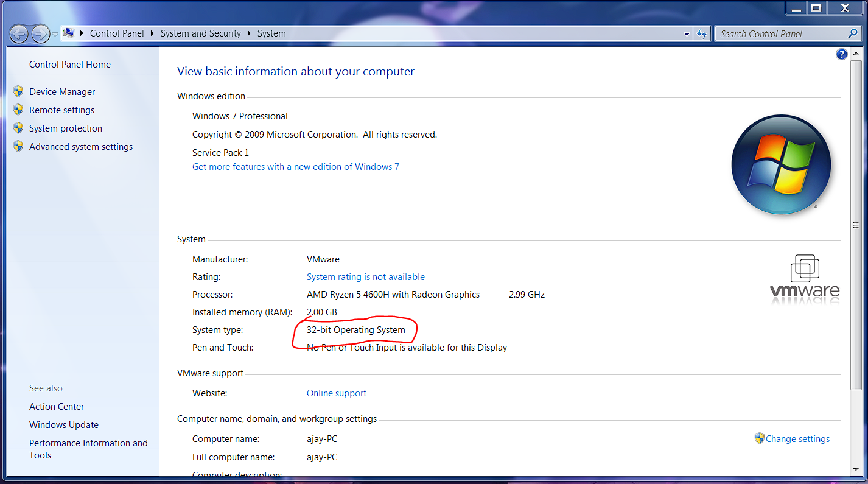Viewport: 868px width, 484px height.
Task: Click the System rating is not available link
Action: (366, 277)
